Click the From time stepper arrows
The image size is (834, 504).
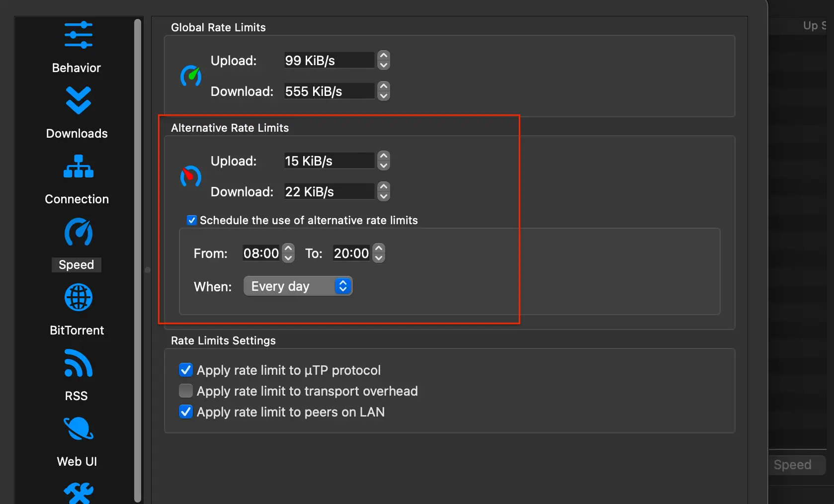tap(288, 253)
